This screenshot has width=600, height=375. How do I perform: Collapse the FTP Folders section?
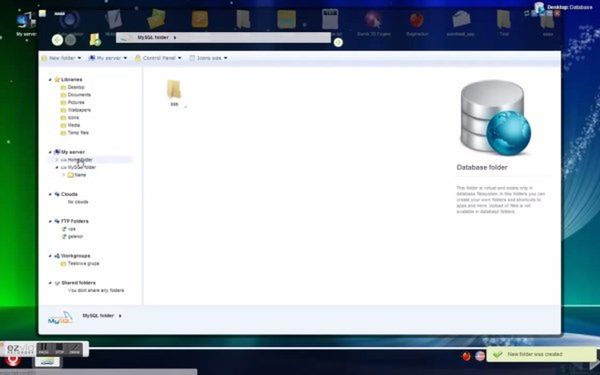pyautogui.click(x=50, y=221)
